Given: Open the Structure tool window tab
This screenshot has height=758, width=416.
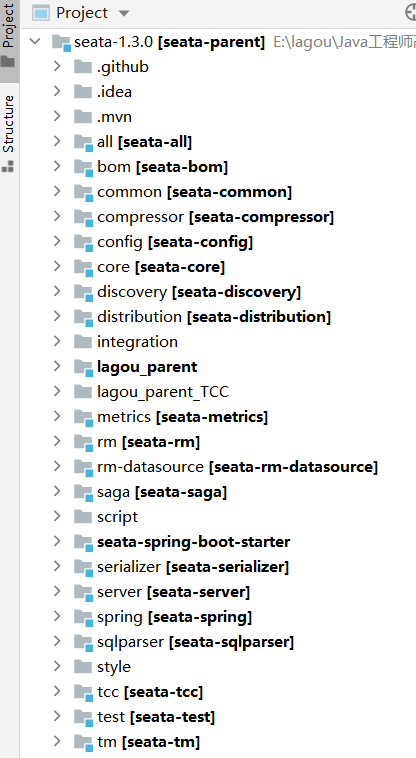Looking at the screenshot, I should click(x=9, y=133).
